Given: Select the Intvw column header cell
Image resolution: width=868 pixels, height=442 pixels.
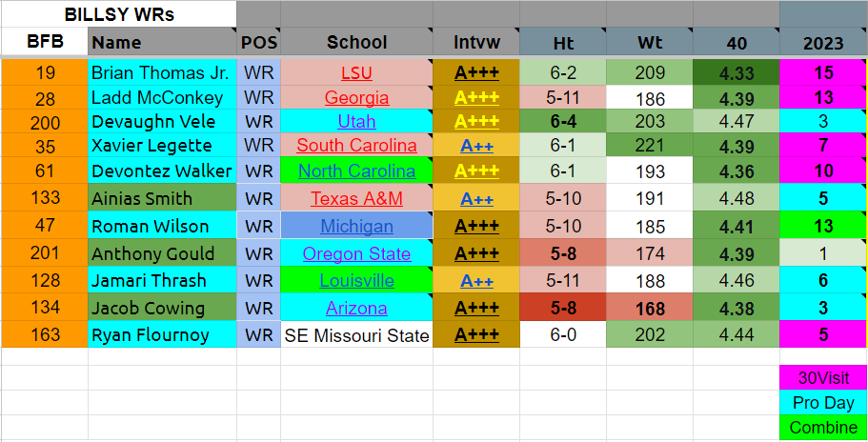Looking at the screenshot, I should pyautogui.click(x=476, y=42).
